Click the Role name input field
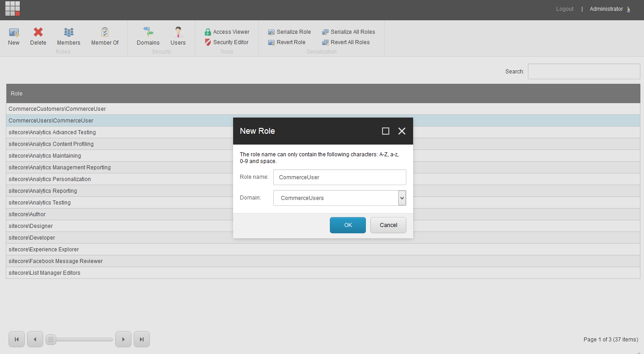 coord(340,177)
